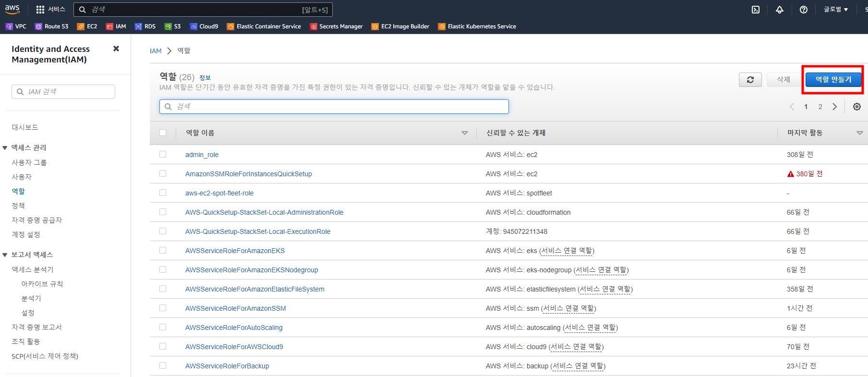Click the AWS logo home icon

click(12, 9)
